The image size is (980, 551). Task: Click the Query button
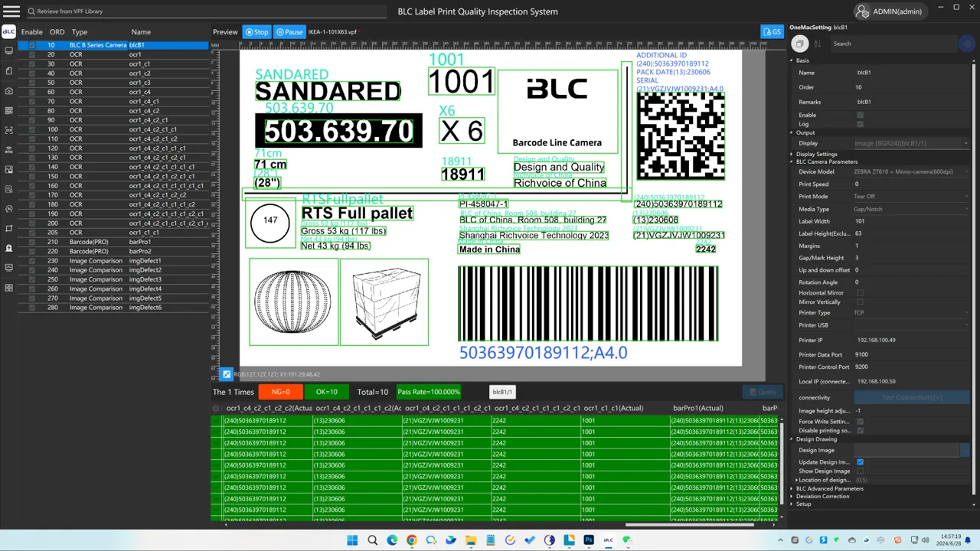[x=762, y=392]
